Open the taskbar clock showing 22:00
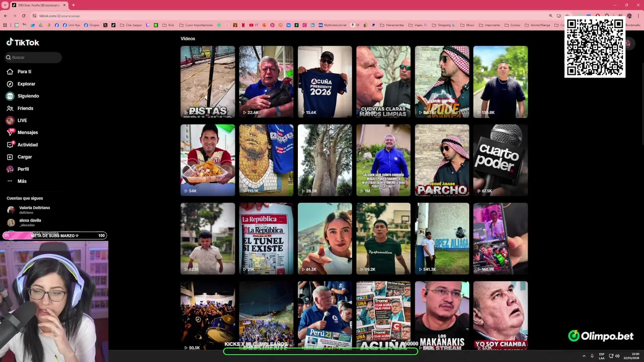This screenshot has width=644, height=362. pos(631,356)
